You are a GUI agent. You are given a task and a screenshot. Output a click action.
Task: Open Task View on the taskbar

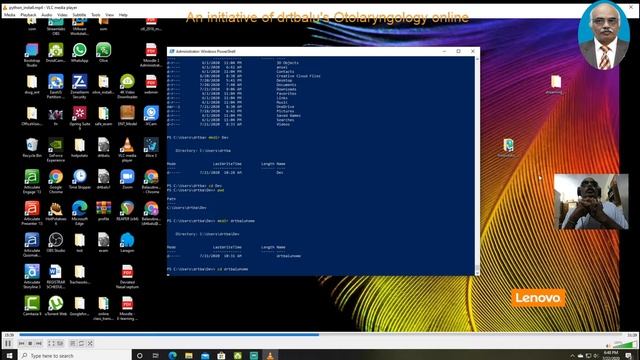156,356
